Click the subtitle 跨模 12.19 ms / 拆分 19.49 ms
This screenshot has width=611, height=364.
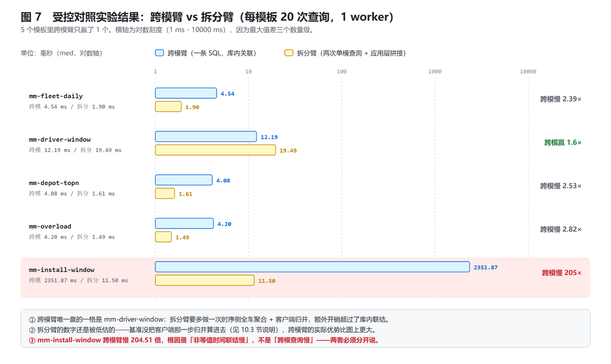tap(75, 150)
